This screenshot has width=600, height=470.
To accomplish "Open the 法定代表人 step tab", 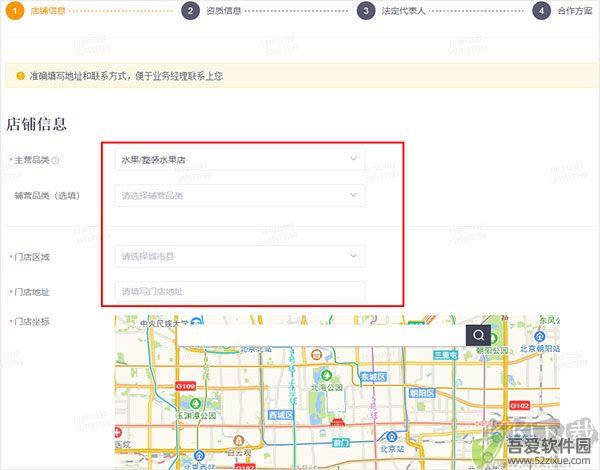I will 403,11.
